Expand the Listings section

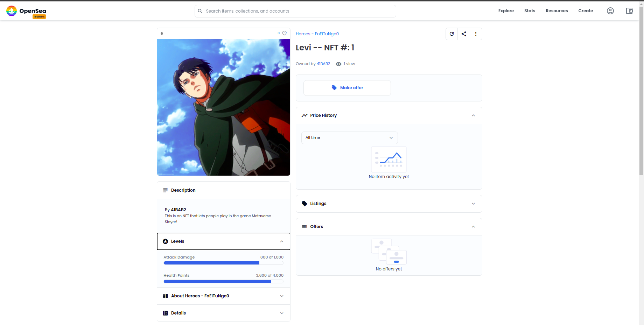click(474, 204)
